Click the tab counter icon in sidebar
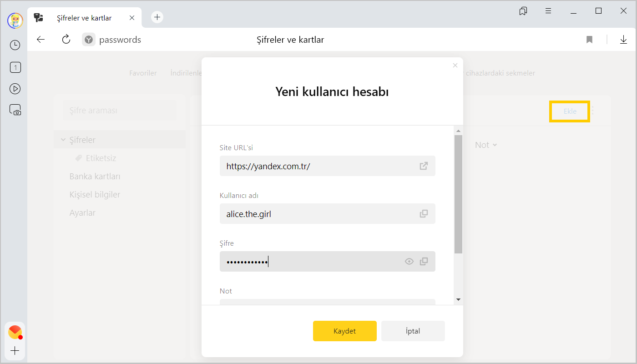This screenshot has width=637, height=364. (15, 68)
